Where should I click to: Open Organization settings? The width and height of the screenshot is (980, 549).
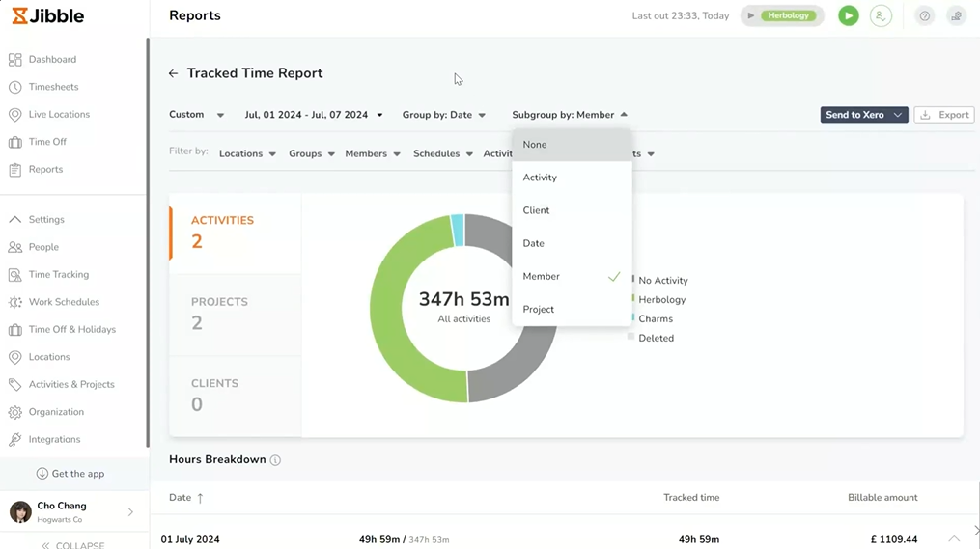[x=56, y=412]
